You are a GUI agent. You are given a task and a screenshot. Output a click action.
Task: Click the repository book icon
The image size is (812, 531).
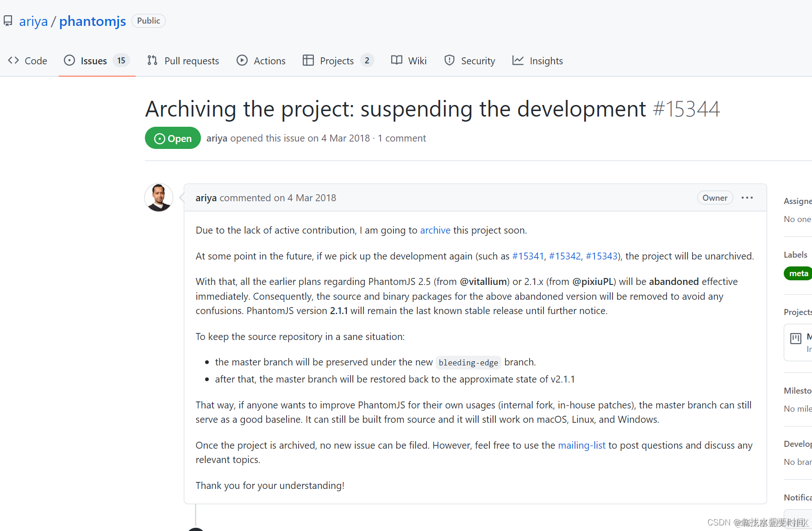pyautogui.click(x=8, y=21)
